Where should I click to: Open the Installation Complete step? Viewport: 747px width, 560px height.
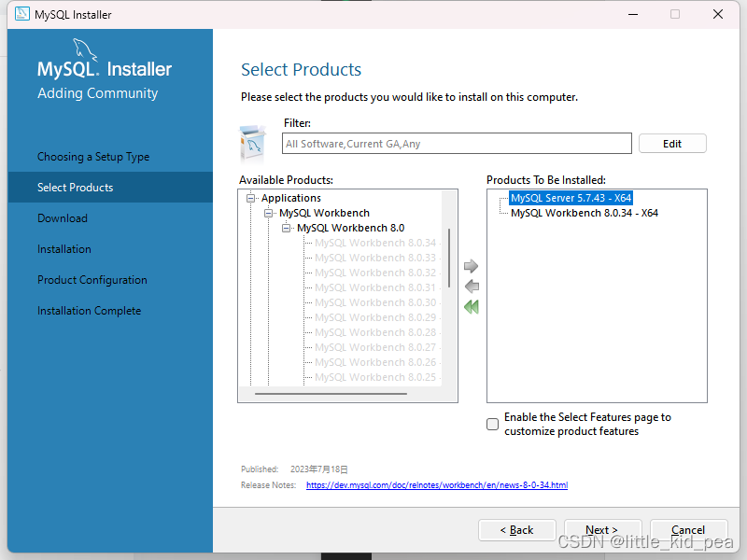coord(89,311)
